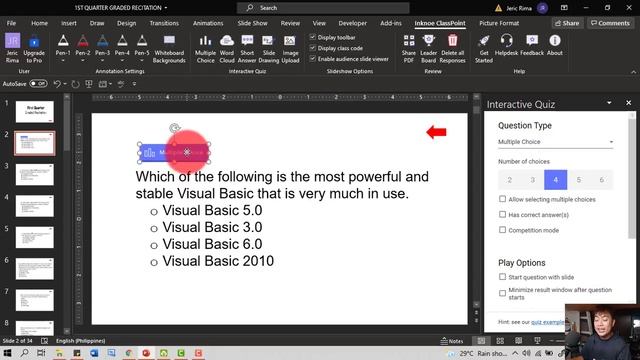Click the Comments button
The width and height of the screenshot is (640, 360).
610,23
